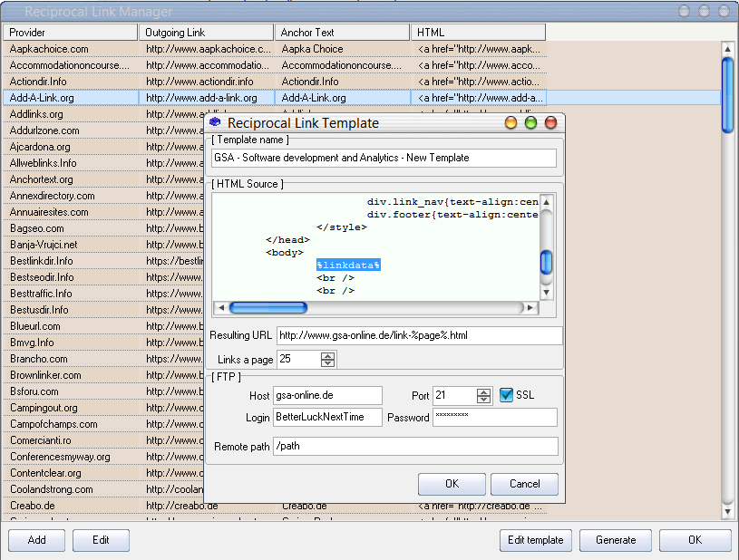Click http://www.add-a-link.org outgoing link cell
The height and width of the screenshot is (560, 739).
(x=207, y=98)
